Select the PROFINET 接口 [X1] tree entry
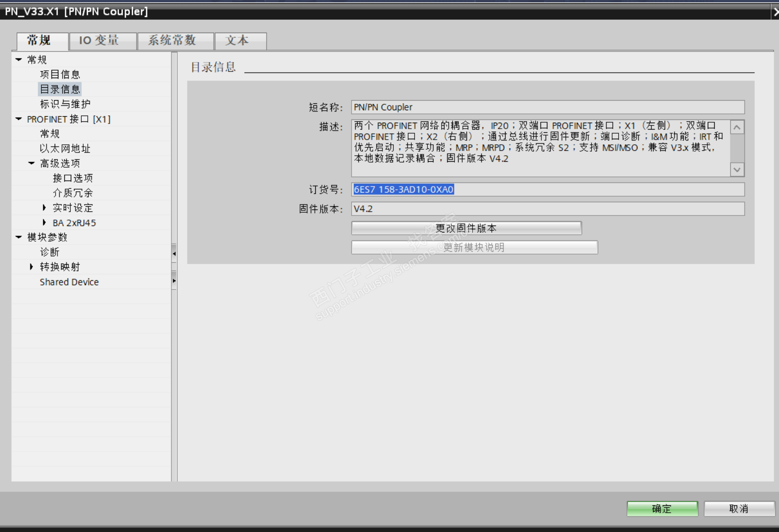Image resolution: width=779 pixels, height=532 pixels. pyautogui.click(x=68, y=119)
